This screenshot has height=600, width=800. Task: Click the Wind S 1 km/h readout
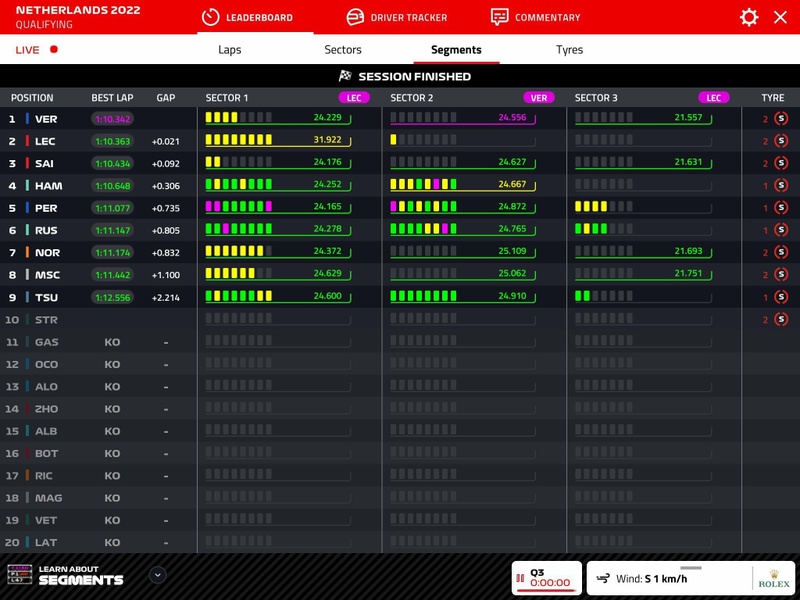(652, 579)
